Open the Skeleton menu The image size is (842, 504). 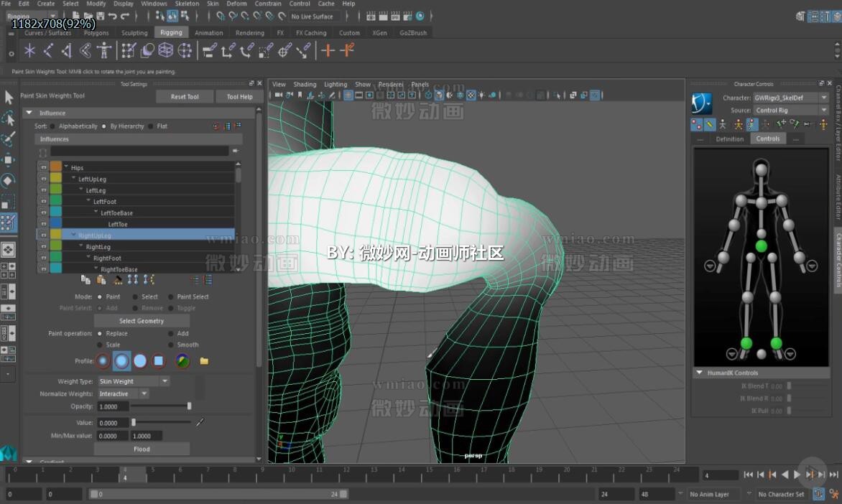187,4
